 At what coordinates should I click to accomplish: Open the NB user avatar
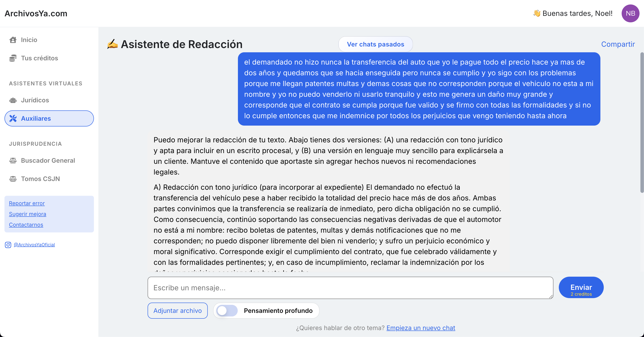[630, 13]
